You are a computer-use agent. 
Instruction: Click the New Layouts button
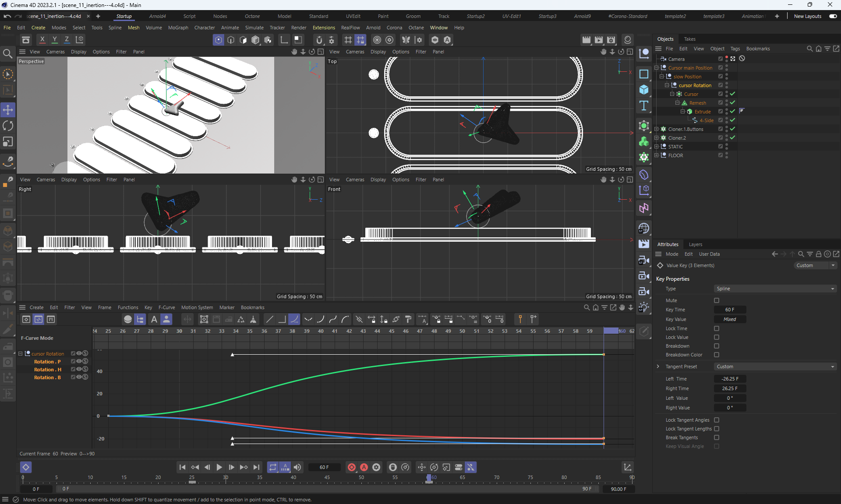[x=807, y=16]
